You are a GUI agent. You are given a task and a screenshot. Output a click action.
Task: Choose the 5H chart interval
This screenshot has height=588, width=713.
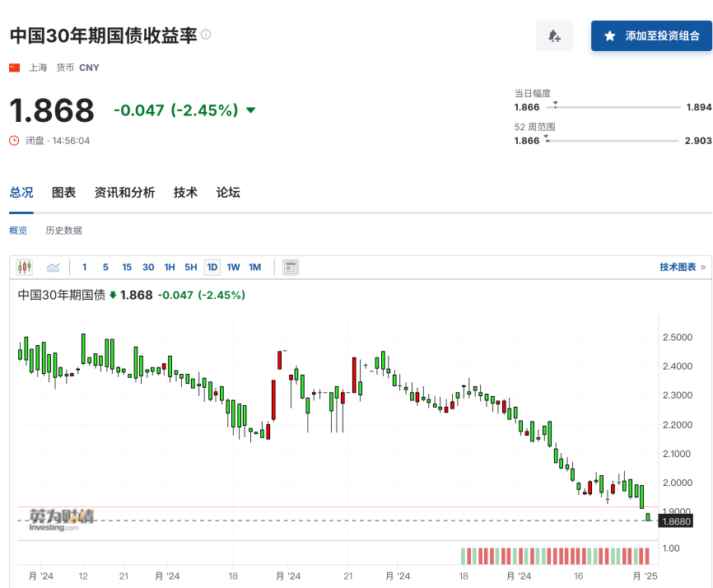(191, 267)
